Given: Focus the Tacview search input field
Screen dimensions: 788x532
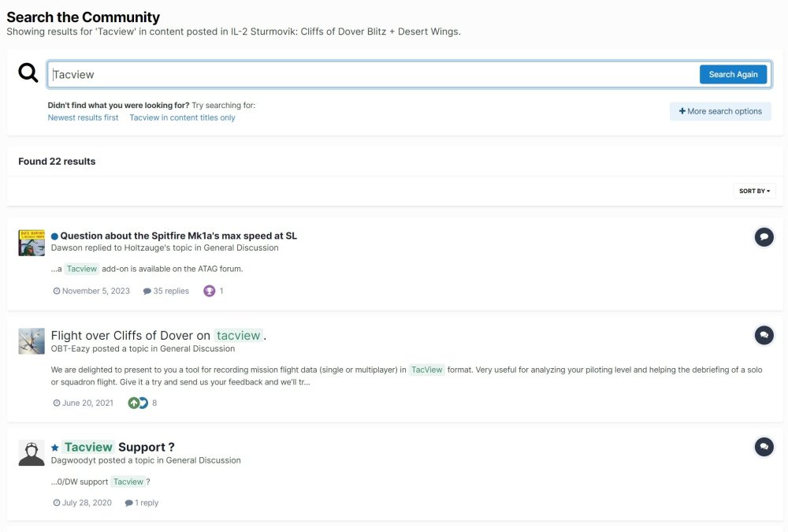Looking at the screenshot, I should pos(370,74).
